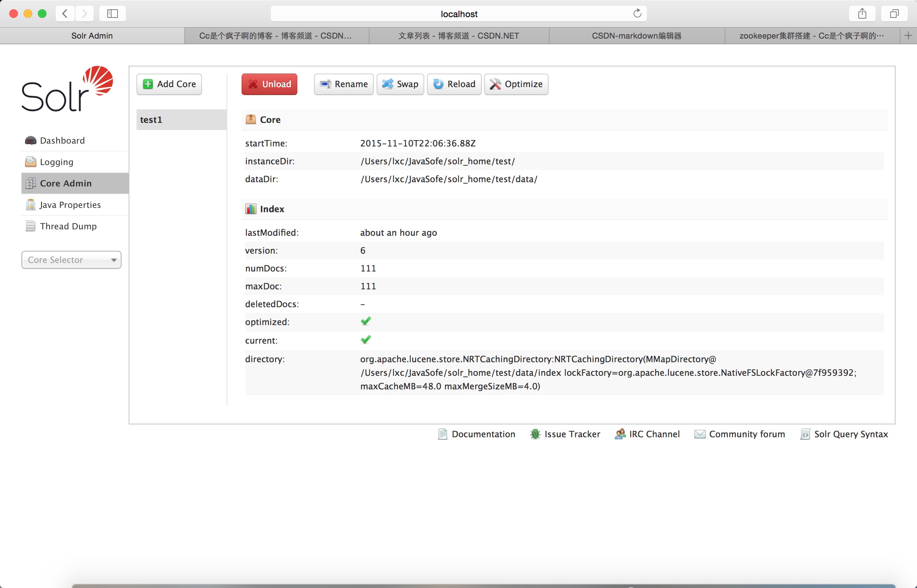Click the Solr logo
The image size is (917, 588).
pos(67,89)
